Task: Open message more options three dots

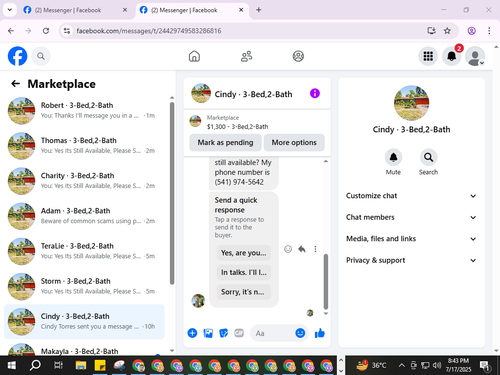Action: click(x=315, y=249)
